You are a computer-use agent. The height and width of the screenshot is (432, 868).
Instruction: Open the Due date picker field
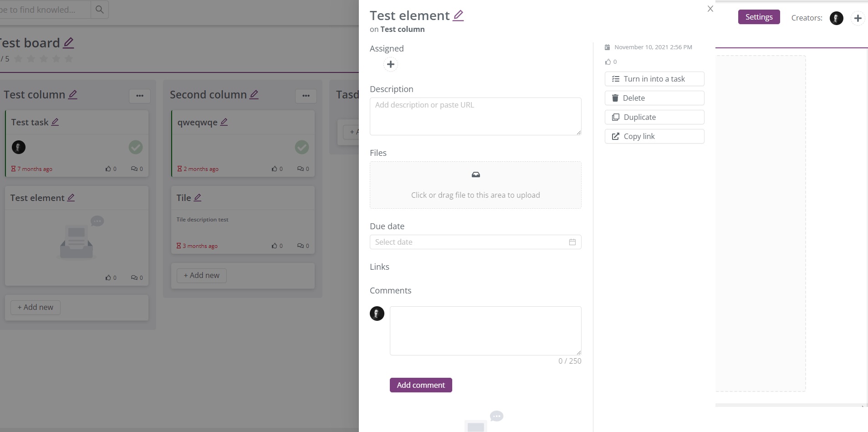click(x=475, y=242)
